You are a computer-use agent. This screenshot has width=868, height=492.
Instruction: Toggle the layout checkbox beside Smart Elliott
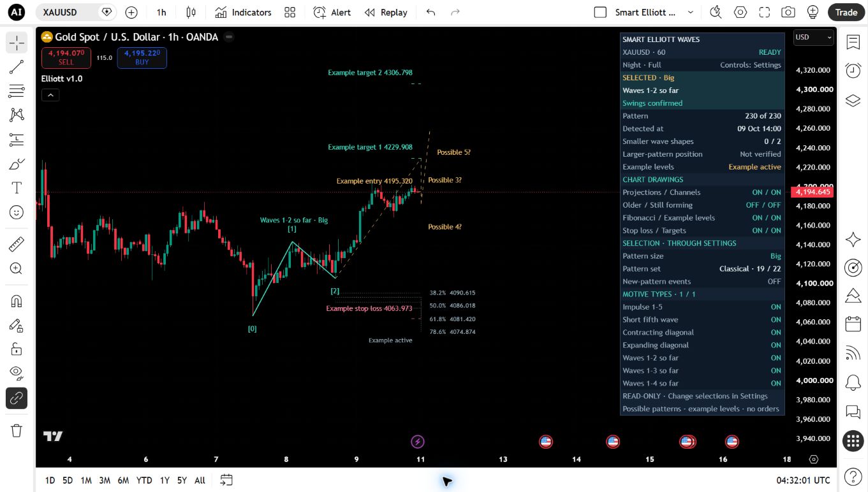[x=600, y=12]
